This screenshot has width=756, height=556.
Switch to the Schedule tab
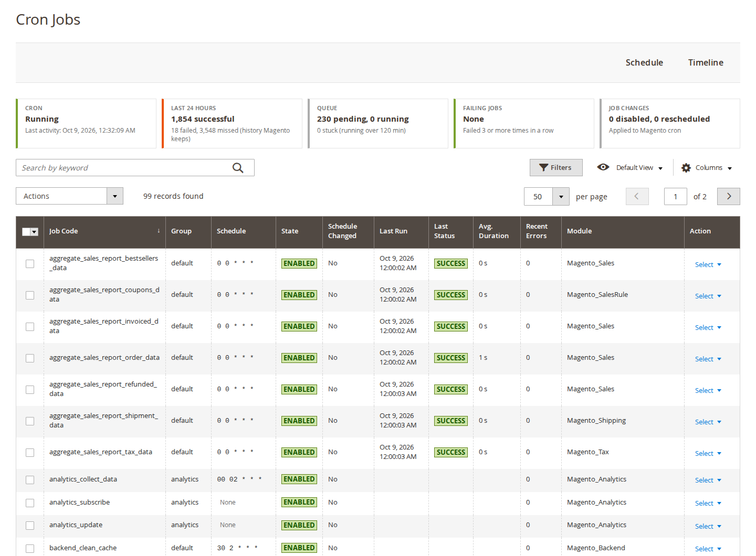click(x=644, y=62)
